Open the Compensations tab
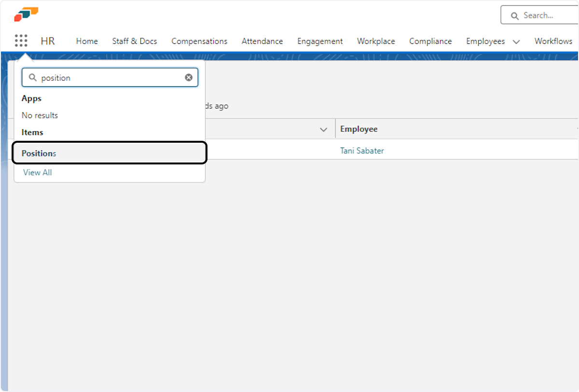This screenshot has width=579, height=392. click(x=199, y=41)
